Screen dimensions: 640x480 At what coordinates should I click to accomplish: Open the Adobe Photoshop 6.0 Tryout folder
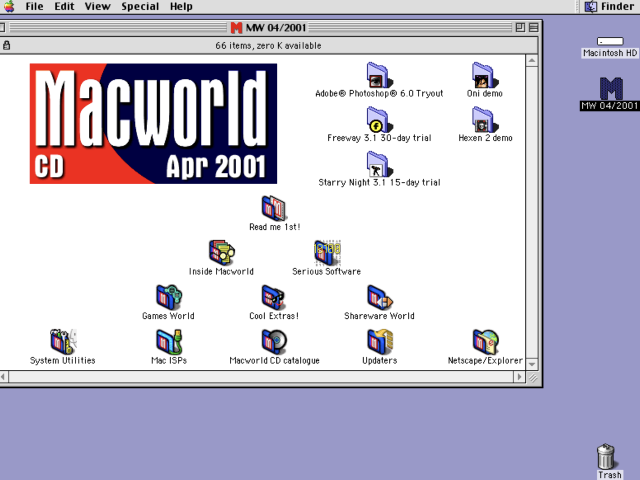point(379,75)
